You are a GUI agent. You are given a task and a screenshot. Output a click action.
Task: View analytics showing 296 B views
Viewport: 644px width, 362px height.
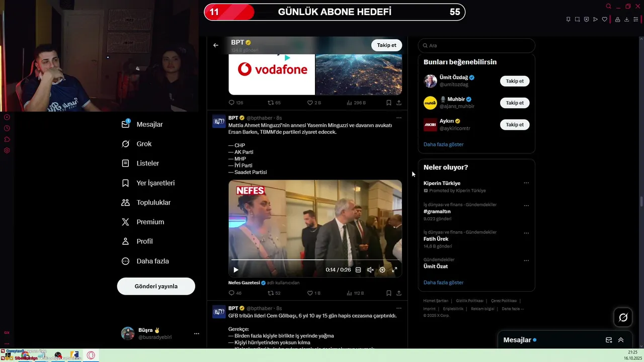coord(356,103)
